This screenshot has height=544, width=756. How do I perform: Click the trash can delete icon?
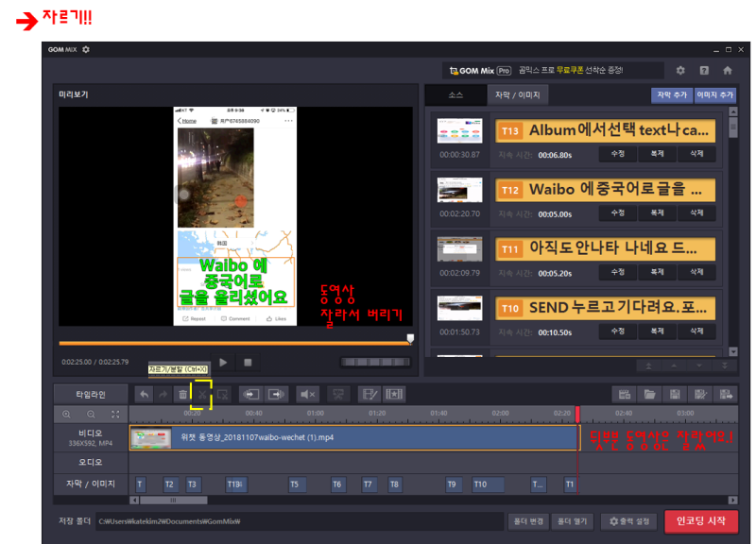point(182,395)
